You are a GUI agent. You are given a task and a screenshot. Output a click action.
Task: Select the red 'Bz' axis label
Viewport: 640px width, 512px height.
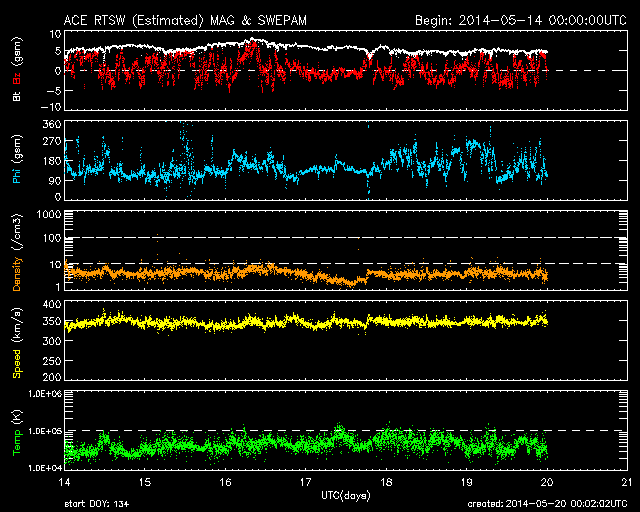tap(17, 78)
